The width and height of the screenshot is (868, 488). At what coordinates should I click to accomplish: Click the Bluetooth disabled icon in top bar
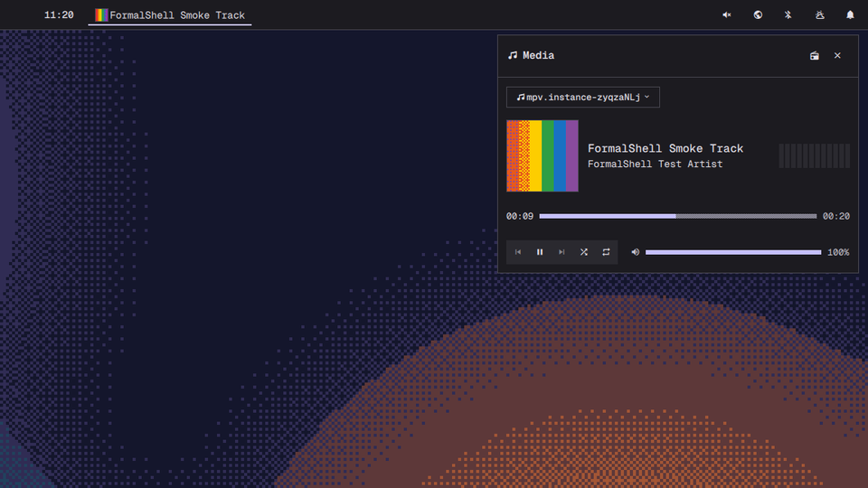point(788,15)
